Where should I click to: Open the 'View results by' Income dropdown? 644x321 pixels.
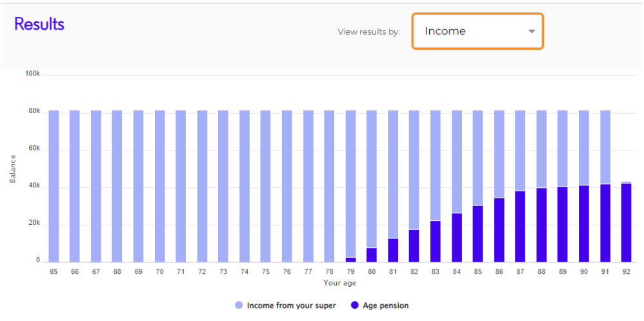pyautogui.click(x=478, y=31)
